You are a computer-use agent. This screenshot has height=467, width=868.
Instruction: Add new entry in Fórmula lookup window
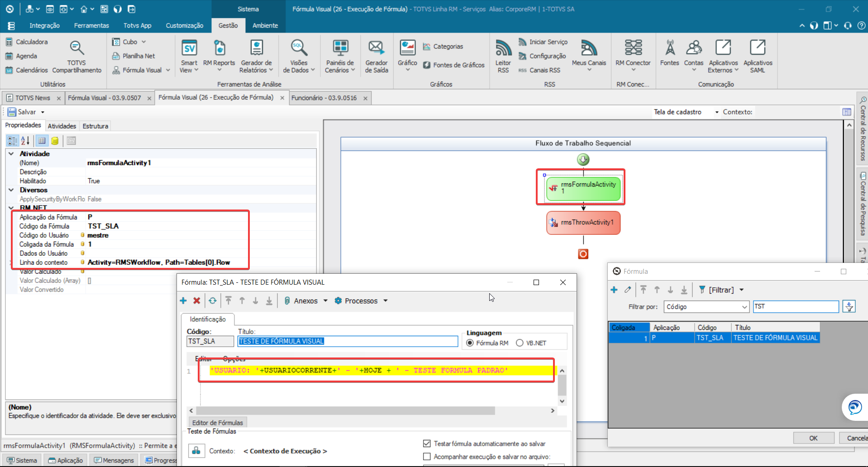coord(614,290)
